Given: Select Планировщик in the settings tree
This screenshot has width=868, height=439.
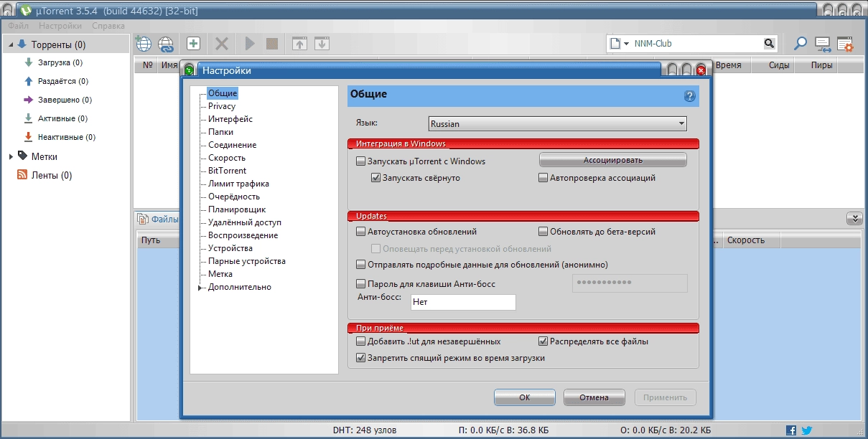Looking at the screenshot, I should 237,209.
